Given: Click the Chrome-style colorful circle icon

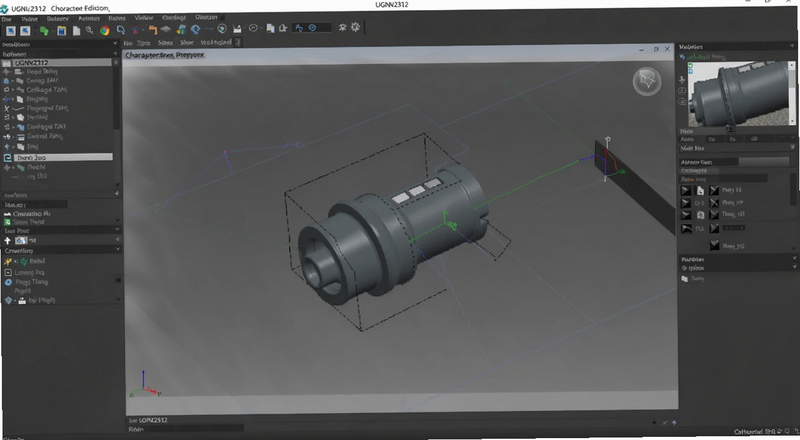Looking at the screenshot, I should tap(105, 31).
